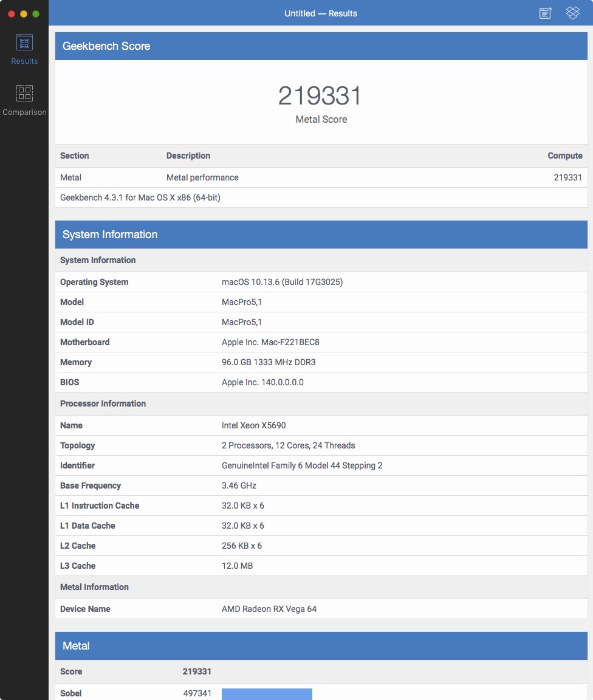The height and width of the screenshot is (700, 593).
Task: Click the Geekbench Score header
Action: (321, 46)
